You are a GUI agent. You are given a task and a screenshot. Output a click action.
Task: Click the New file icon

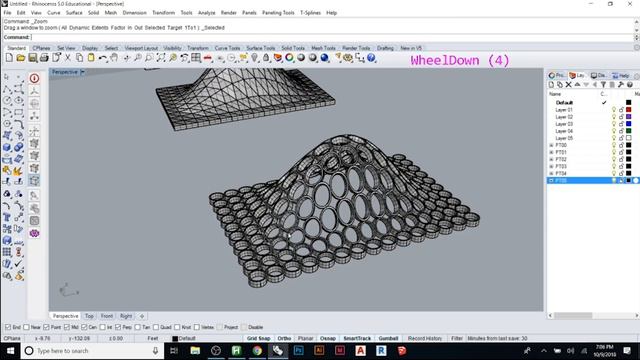(x=9, y=58)
